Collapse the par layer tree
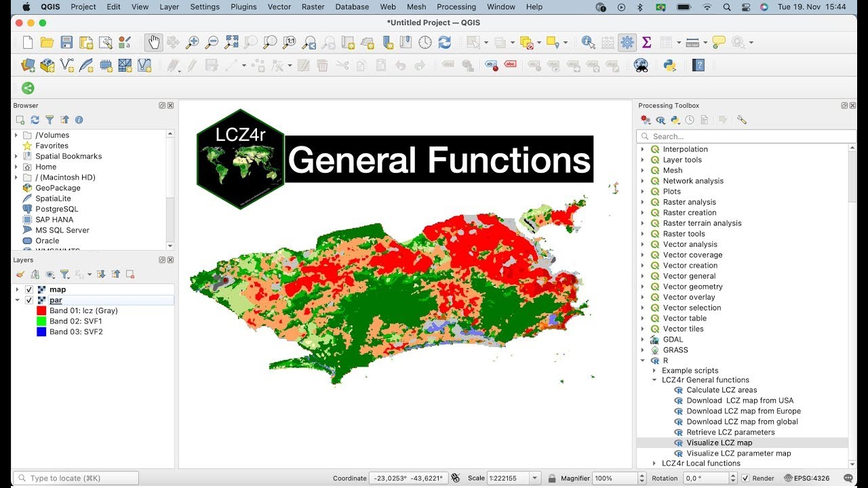This screenshot has height=488, width=868. click(17, 300)
